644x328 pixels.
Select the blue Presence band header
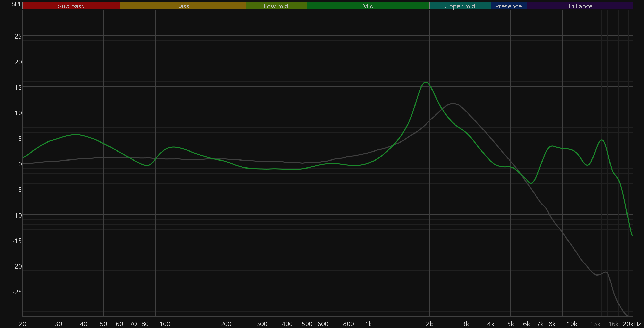[x=508, y=6]
